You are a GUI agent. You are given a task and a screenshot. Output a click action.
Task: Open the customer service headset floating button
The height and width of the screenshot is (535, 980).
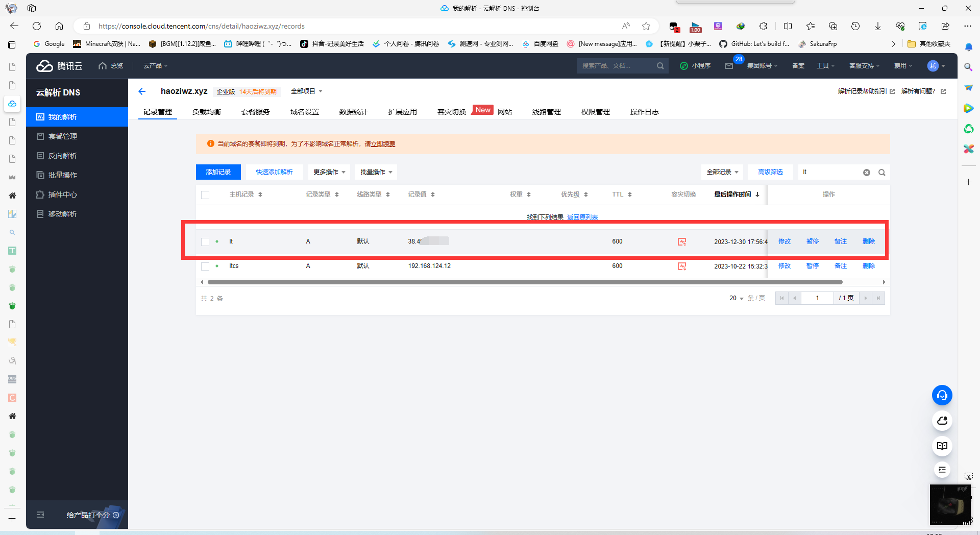click(x=942, y=395)
